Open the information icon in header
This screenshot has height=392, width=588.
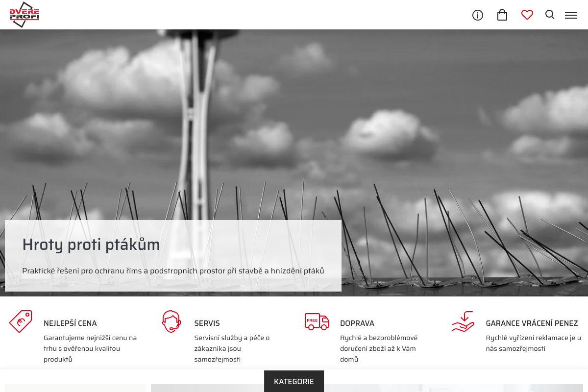[x=478, y=15]
